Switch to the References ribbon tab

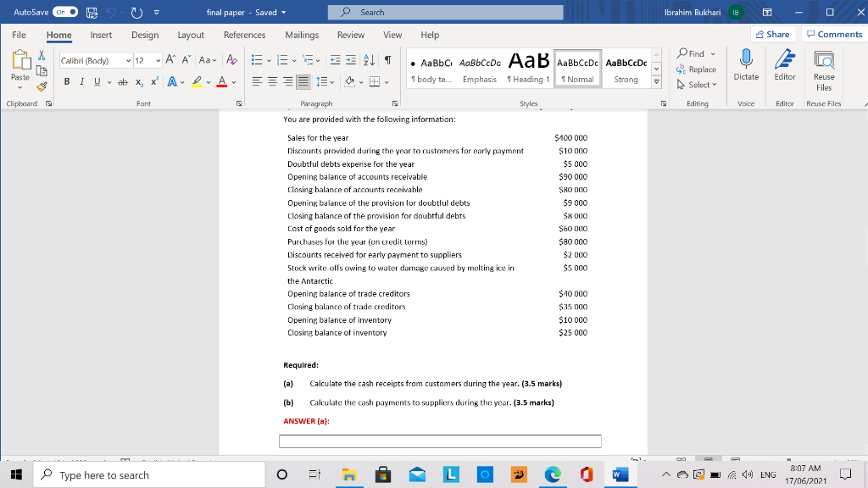[x=244, y=35]
